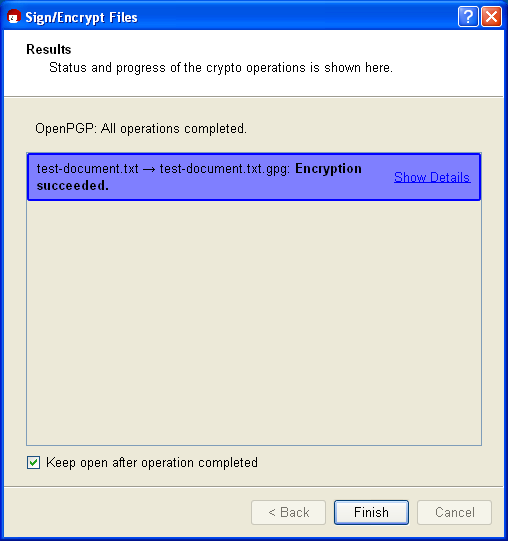
Task: Click the Results heading
Action: tap(49, 49)
